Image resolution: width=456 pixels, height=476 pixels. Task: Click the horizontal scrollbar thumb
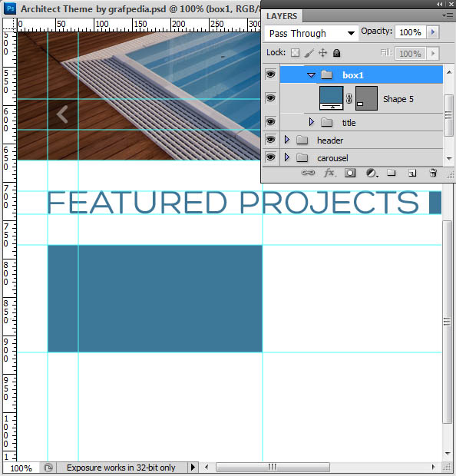point(273,467)
